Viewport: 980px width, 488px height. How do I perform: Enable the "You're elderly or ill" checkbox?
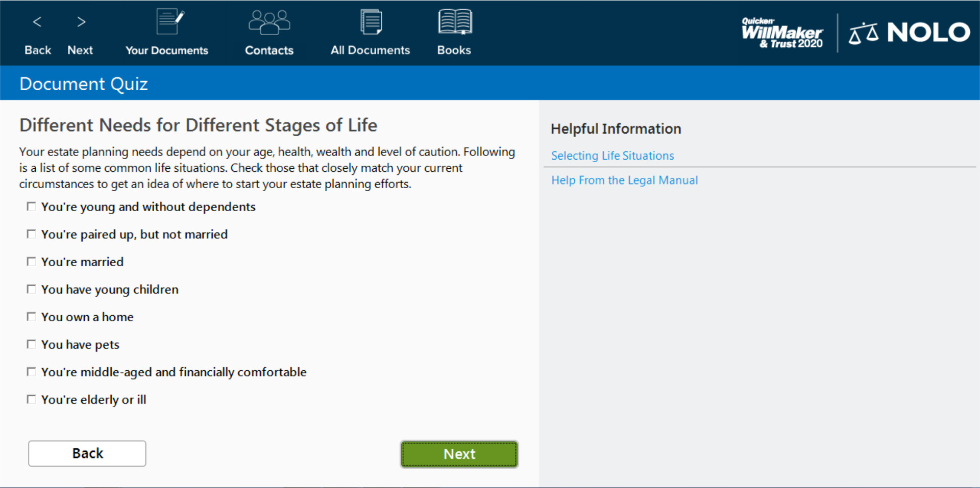coord(31,399)
